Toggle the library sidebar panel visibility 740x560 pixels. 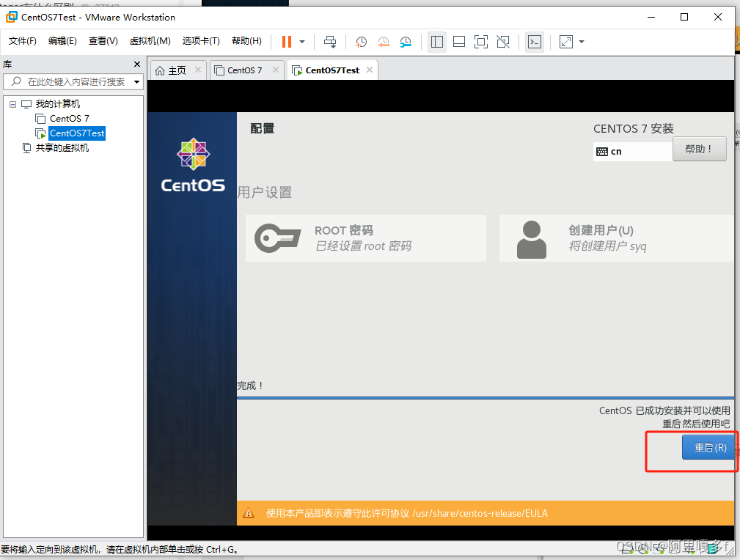pyautogui.click(x=436, y=42)
